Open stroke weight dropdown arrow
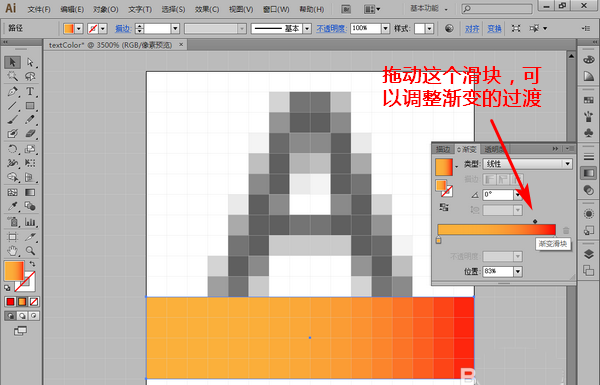This screenshot has width=600, height=385. pos(175,28)
